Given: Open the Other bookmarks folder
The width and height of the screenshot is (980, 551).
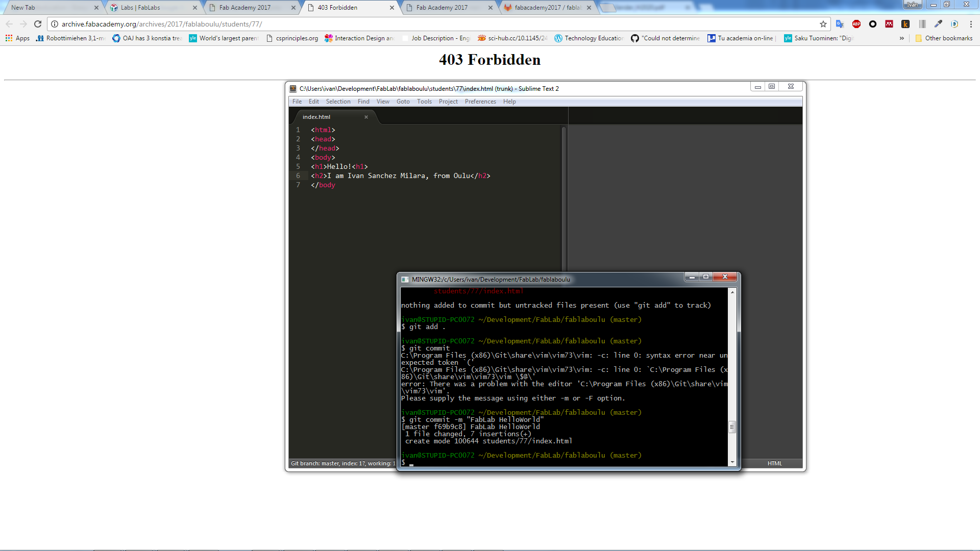Looking at the screenshot, I should [x=944, y=38].
